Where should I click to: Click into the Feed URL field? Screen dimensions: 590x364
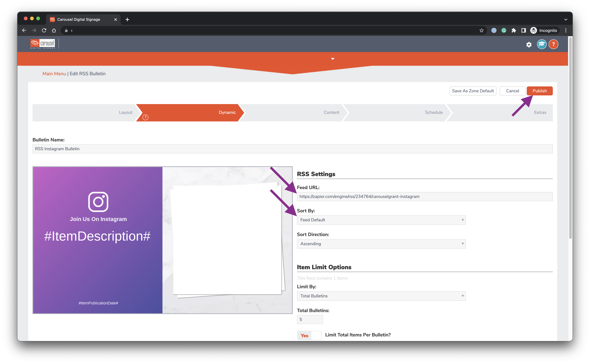click(425, 196)
